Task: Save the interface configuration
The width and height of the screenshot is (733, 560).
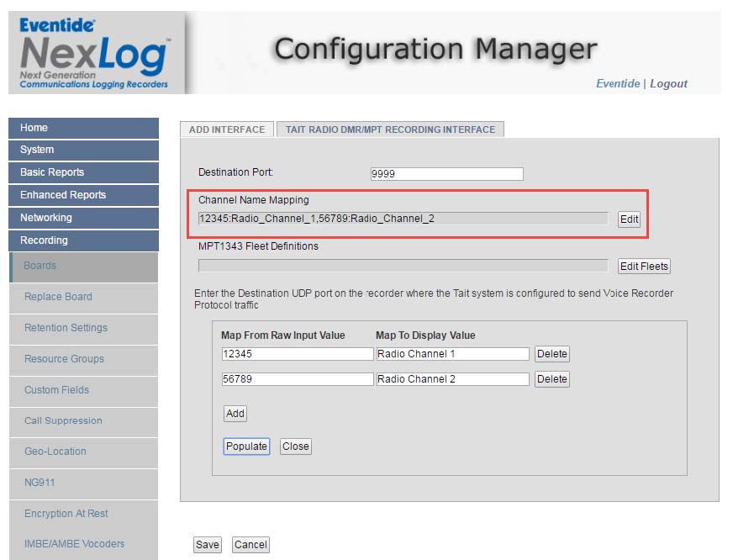Action: click(x=207, y=545)
